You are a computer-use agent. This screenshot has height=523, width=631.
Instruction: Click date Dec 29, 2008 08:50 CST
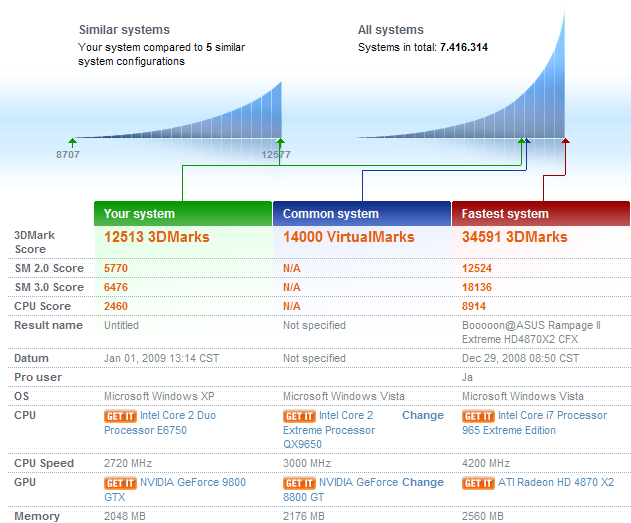click(x=520, y=358)
